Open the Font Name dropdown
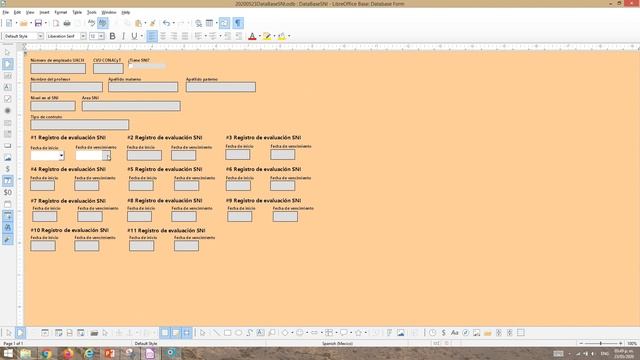 tap(83, 36)
